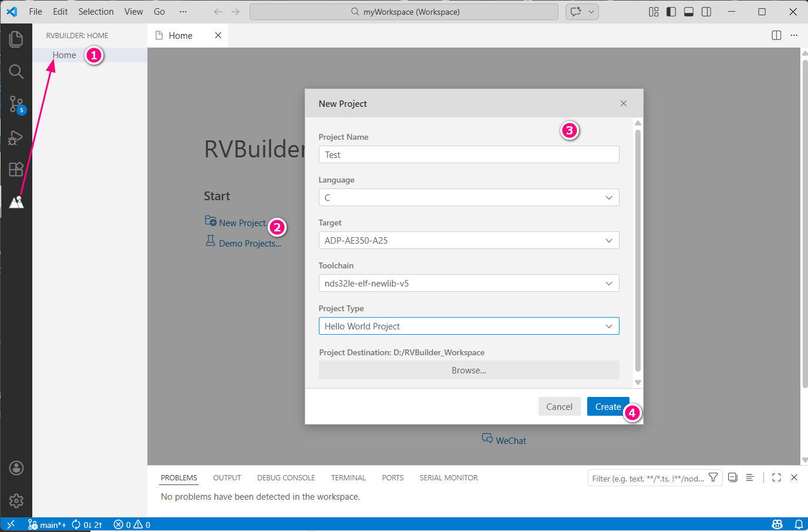The width and height of the screenshot is (808, 532).
Task: Click the notifications bell in the status bar
Action: (x=798, y=524)
